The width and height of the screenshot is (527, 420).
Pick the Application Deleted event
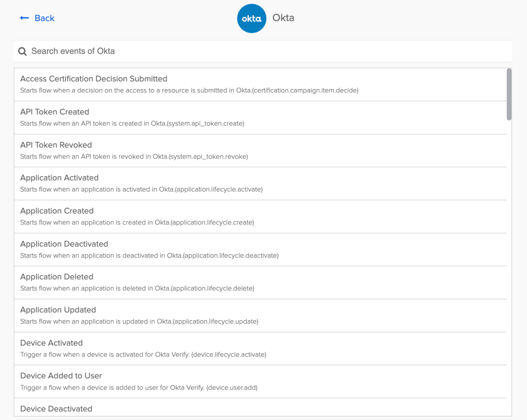[57, 276]
